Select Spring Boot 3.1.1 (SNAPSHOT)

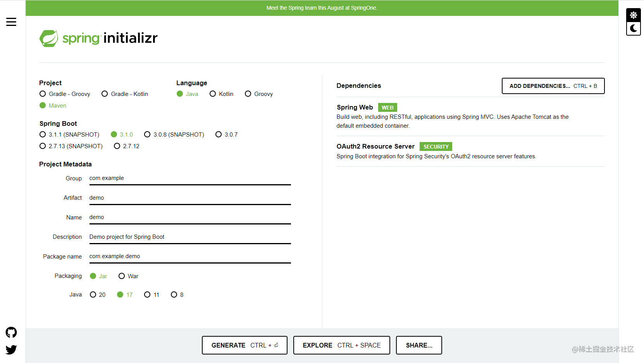(x=69, y=135)
